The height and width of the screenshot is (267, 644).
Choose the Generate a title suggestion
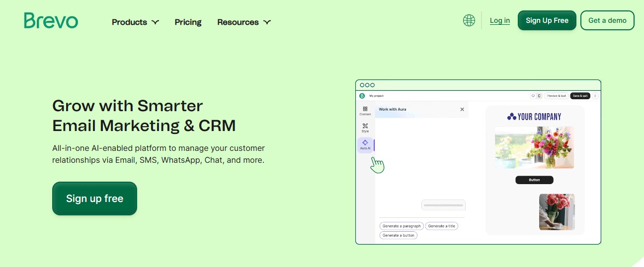pyautogui.click(x=441, y=226)
